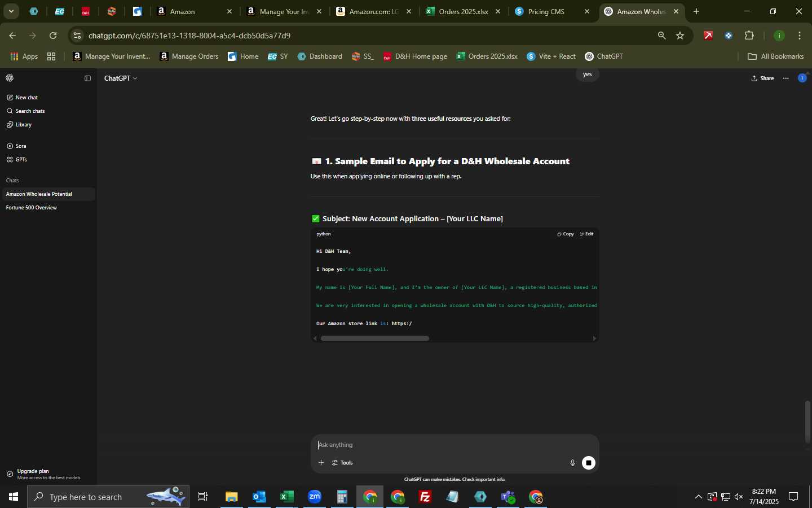Click Upgrade plan in the sidebar
The height and width of the screenshot is (508, 812).
(48, 474)
